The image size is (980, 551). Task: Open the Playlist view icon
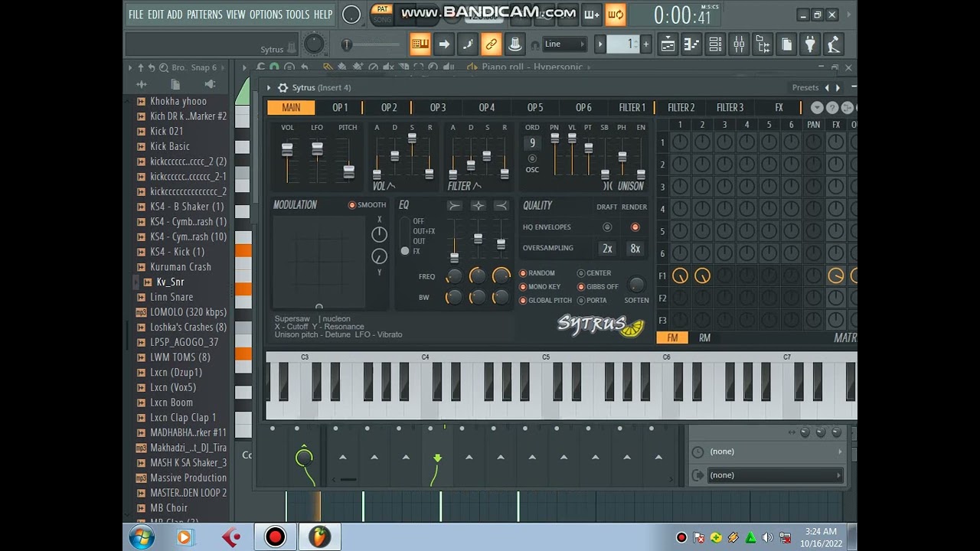click(668, 44)
